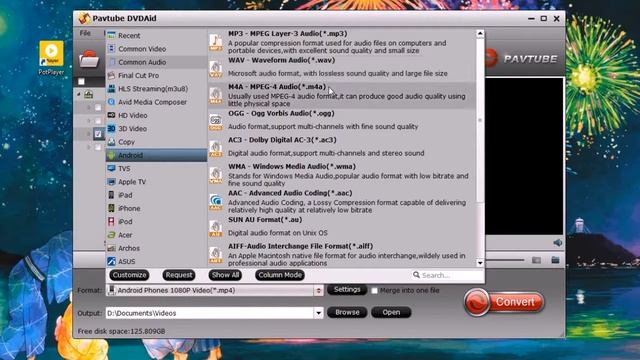Start conversion with the Convert button
Image resolution: width=640 pixels, height=360 pixels.
tap(504, 302)
